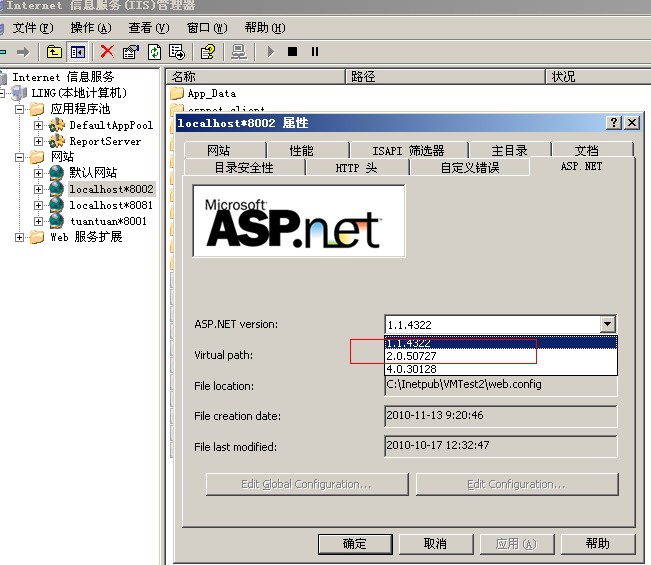
Task: Click the forward arrow toolbar icon
Action: 23,52
